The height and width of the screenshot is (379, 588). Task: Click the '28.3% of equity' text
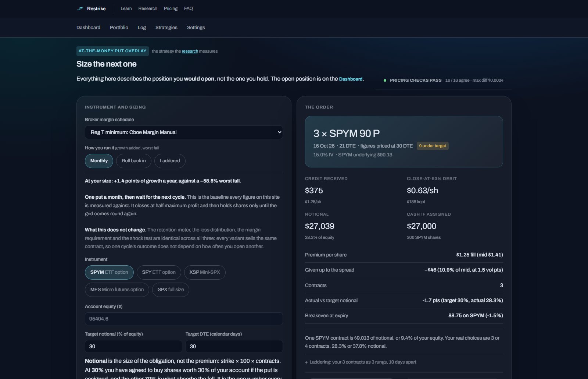tap(320, 237)
